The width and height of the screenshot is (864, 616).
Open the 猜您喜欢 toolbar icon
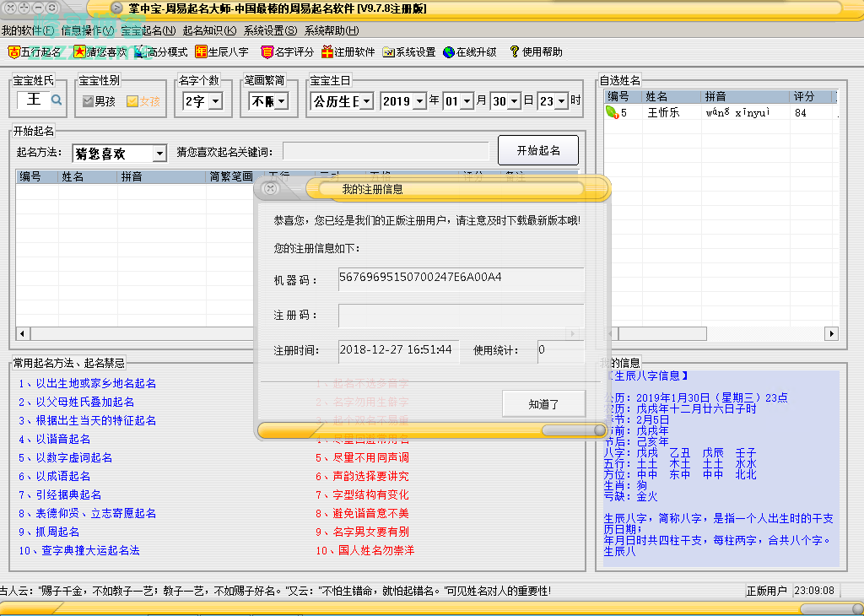point(79,52)
